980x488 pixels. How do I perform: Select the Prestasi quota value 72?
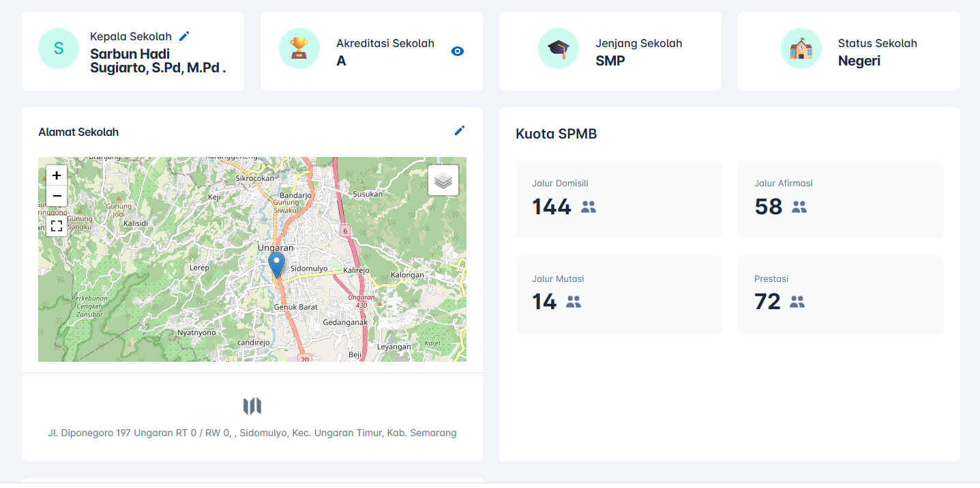tap(767, 302)
